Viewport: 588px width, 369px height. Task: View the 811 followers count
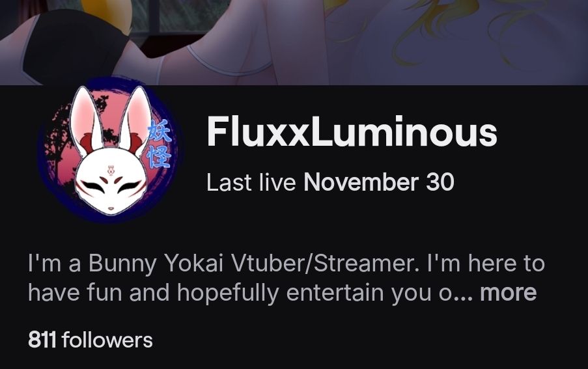click(x=91, y=340)
